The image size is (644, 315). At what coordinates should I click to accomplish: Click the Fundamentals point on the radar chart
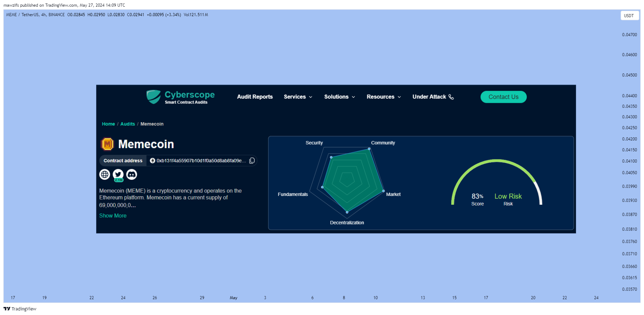pyautogui.click(x=322, y=187)
